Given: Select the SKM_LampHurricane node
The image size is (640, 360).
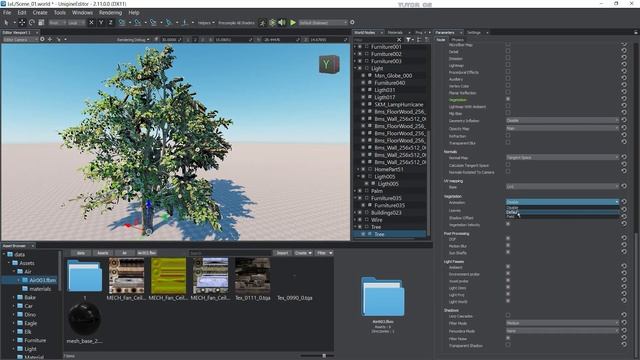Looking at the screenshot, I should click(x=399, y=104).
